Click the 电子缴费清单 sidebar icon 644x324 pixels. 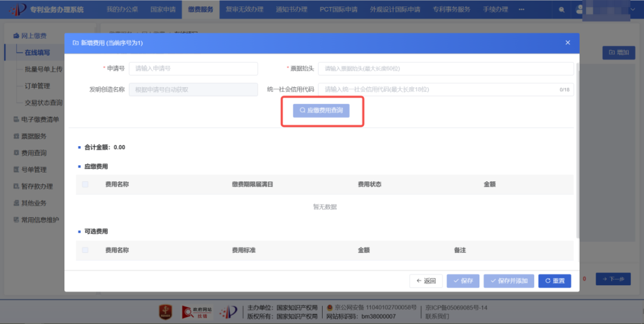[16, 119]
